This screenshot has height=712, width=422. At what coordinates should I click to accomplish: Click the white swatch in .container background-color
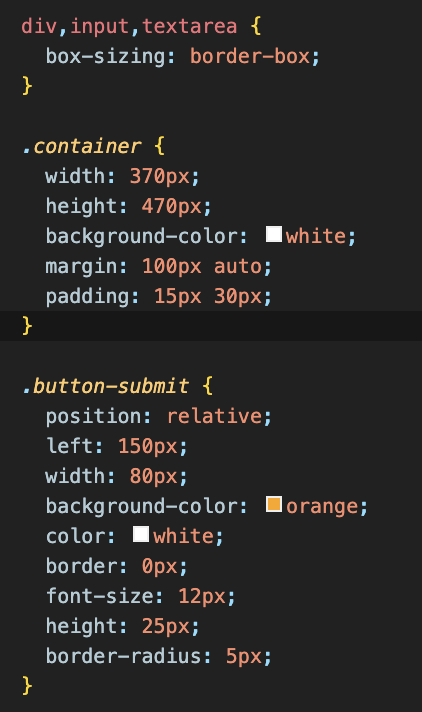click(274, 234)
